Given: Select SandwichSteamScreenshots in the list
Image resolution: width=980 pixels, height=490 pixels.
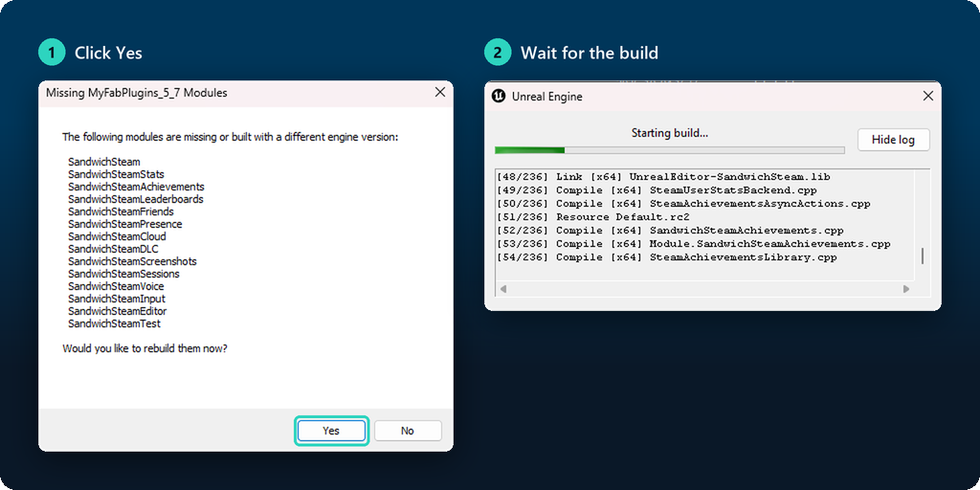Looking at the screenshot, I should pos(132,261).
